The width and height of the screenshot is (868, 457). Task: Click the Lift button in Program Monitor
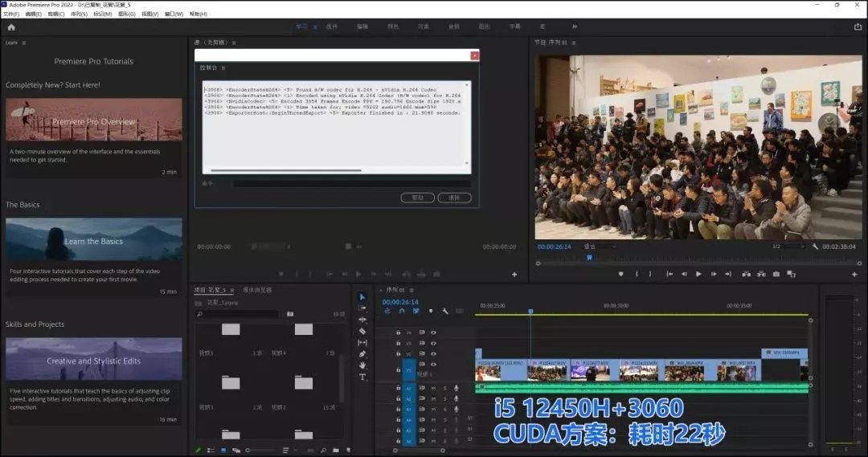click(x=746, y=274)
